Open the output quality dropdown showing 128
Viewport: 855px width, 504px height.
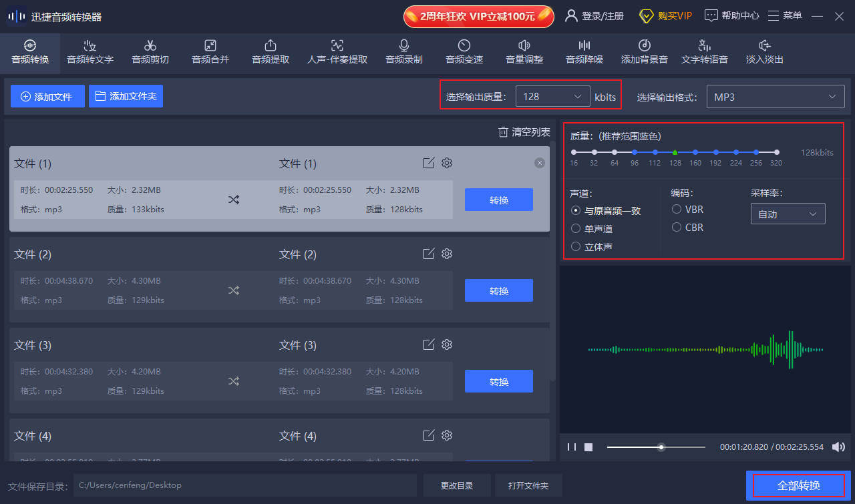pos(552,96)
